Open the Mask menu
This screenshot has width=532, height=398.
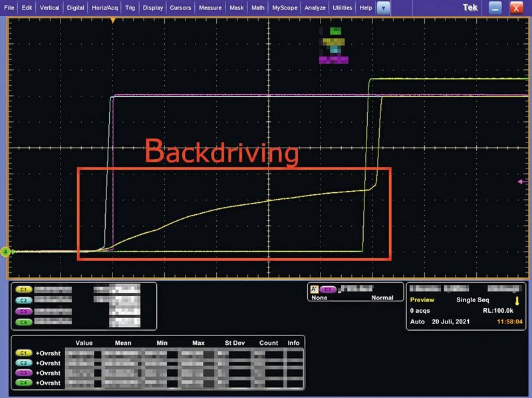click(x=237, y=8)
